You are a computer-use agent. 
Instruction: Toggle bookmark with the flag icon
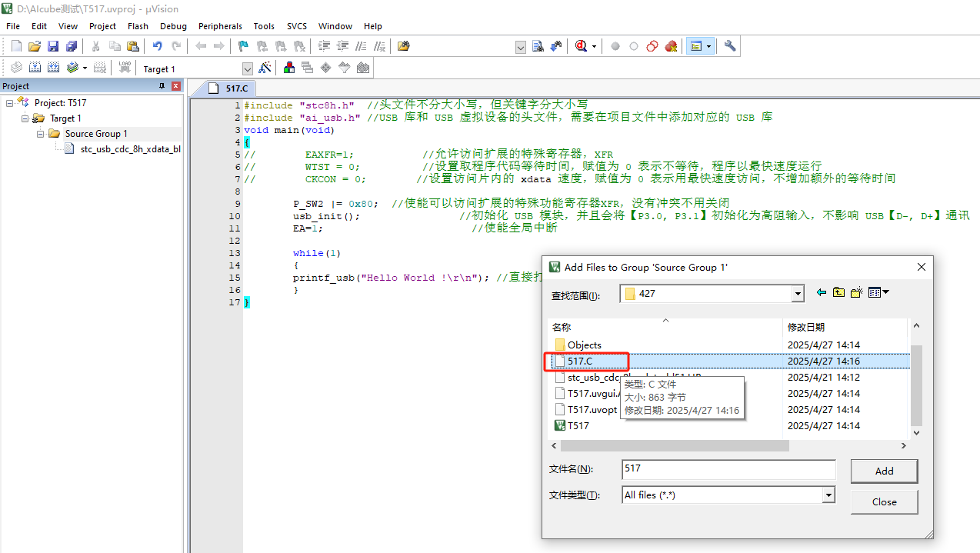tap(243, 46)
